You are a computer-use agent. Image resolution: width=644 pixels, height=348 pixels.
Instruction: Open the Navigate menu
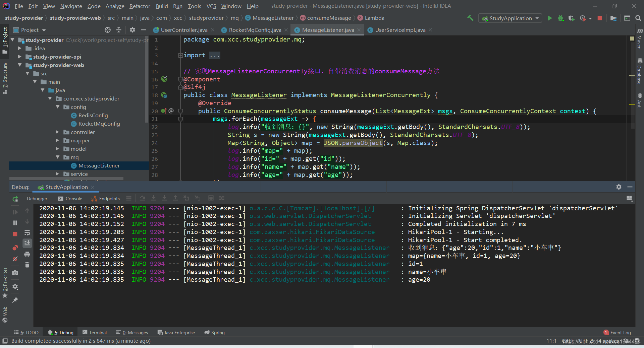(x=71, y=6)
